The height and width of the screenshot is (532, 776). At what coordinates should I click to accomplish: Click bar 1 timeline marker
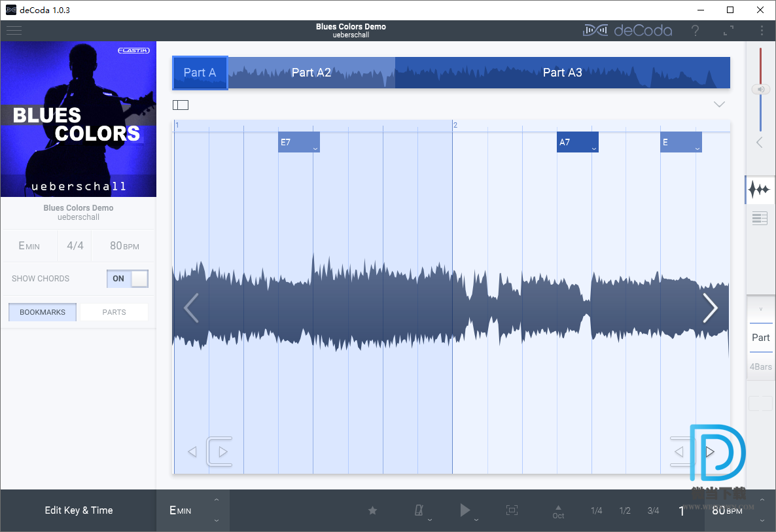177,125
